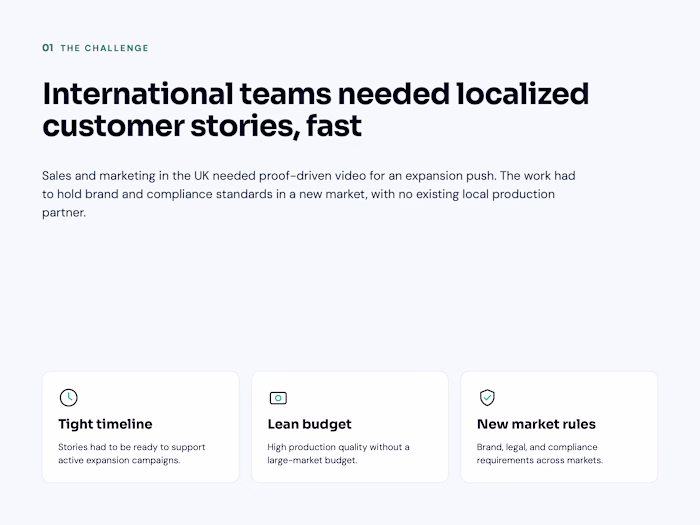Click the clock icon on Tight timeline card

pyautogui.click(x=68, y=397)
